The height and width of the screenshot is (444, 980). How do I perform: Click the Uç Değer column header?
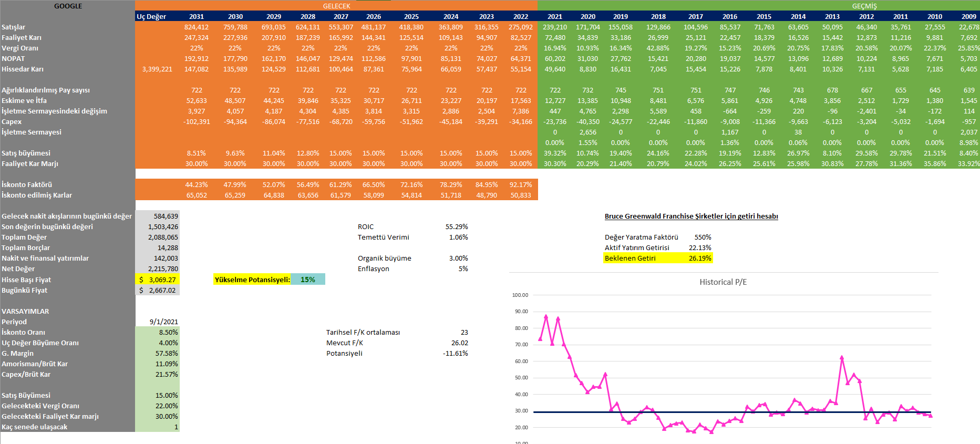(x=151, y=16)
